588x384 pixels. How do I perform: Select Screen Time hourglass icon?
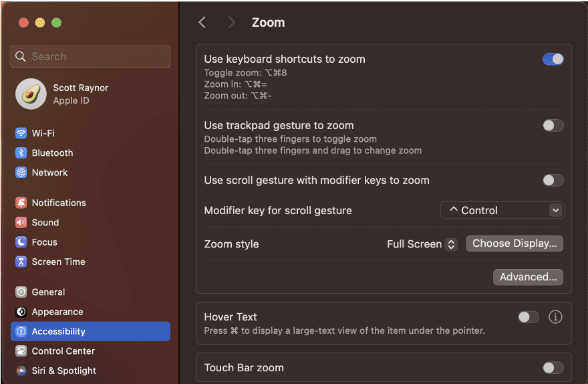21,262
